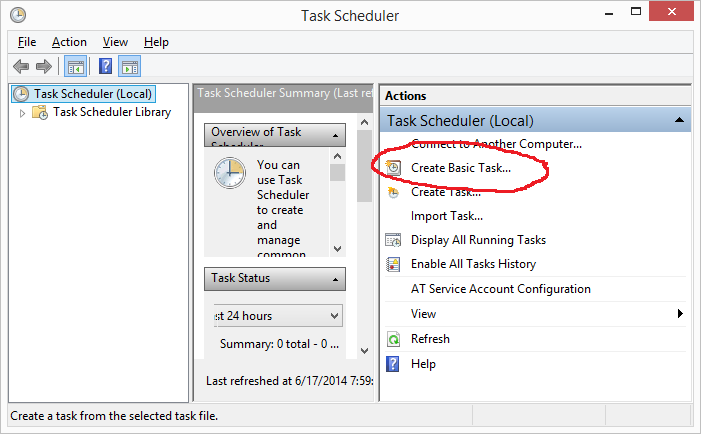Open the File menu
Screen dimensions: 701x434
pos(27,42)
